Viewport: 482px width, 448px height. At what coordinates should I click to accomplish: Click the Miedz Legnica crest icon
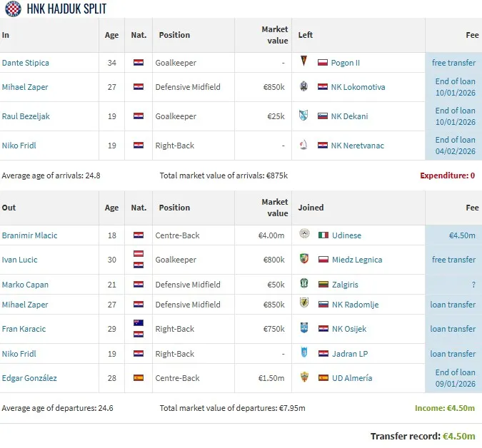pos(303,260)
